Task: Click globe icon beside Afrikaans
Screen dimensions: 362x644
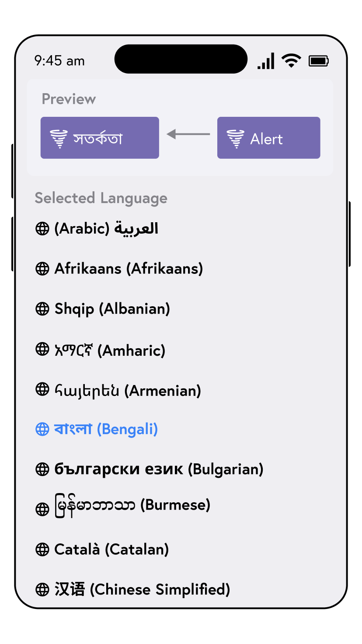Action: point(42,269)
